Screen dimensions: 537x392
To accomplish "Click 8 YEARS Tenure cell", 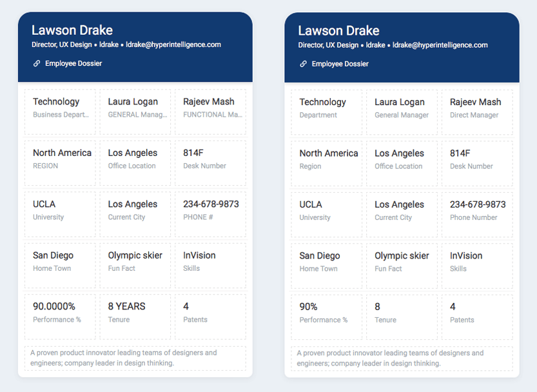I will tap(135, 312).
